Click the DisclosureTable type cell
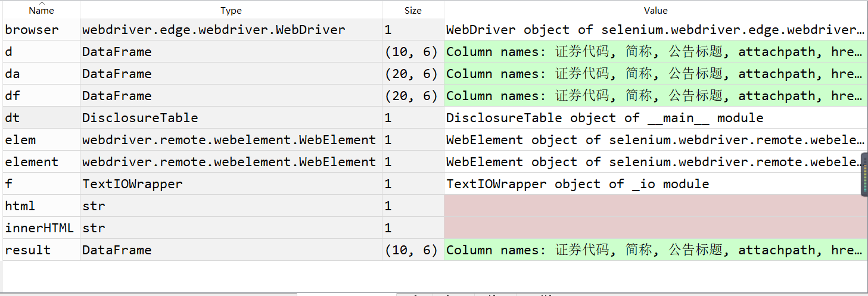This screenshot has width=868, height=296. coord(231,118)
